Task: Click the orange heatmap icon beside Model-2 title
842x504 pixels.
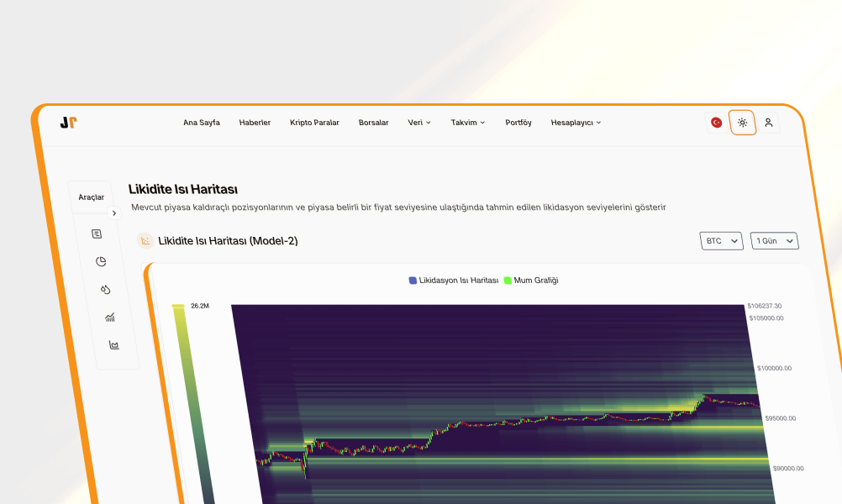Action: (x=145, y=241)
